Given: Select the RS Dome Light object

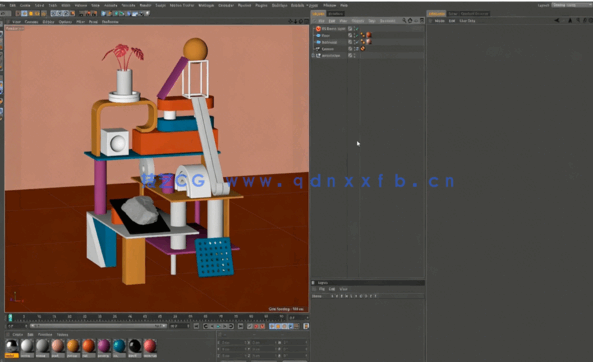Looking at the screenshot, I should (x=333, y=29).
